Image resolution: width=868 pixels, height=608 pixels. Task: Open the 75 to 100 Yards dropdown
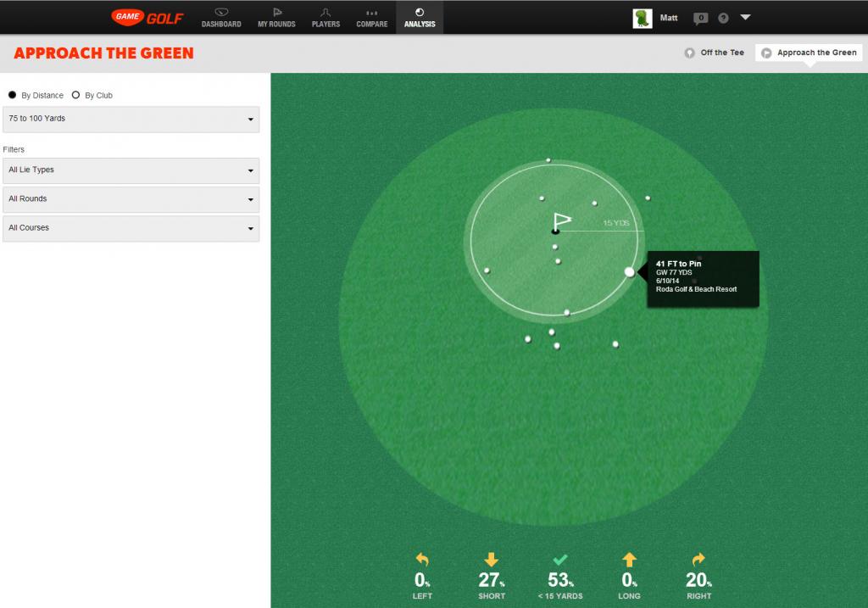pos(131,120)
